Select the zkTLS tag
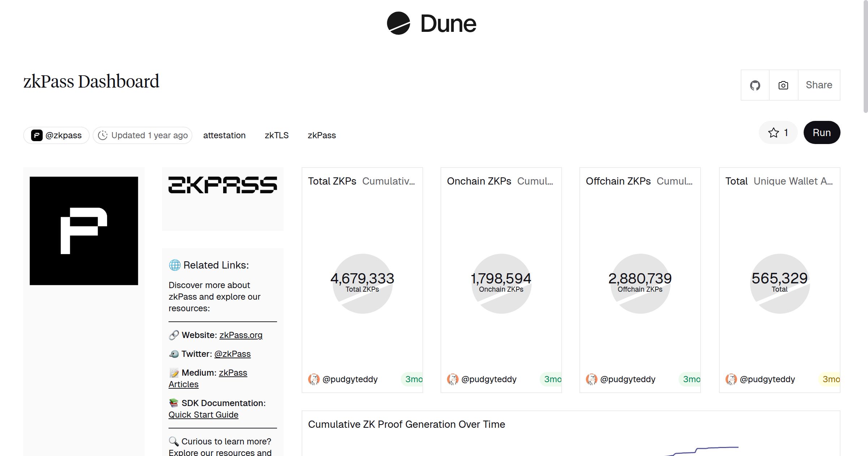The width and height of the screenshot is (868, 456). pos(276,135)
